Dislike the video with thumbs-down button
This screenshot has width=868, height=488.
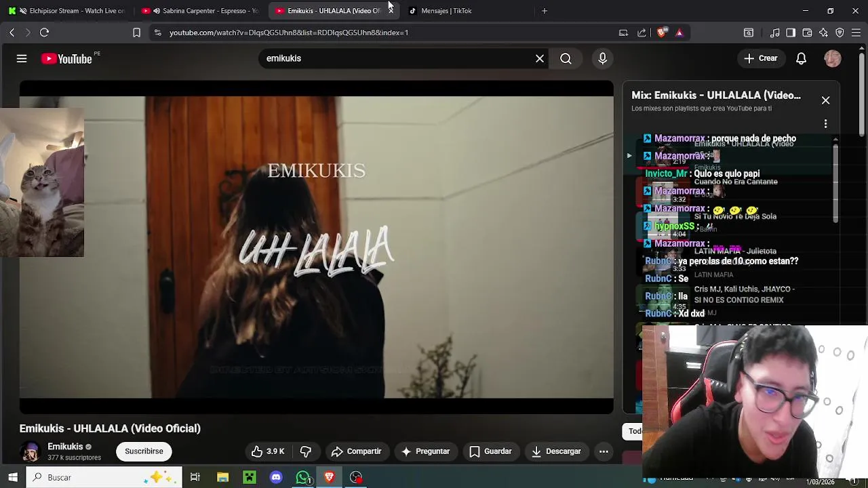click(306, 451)
